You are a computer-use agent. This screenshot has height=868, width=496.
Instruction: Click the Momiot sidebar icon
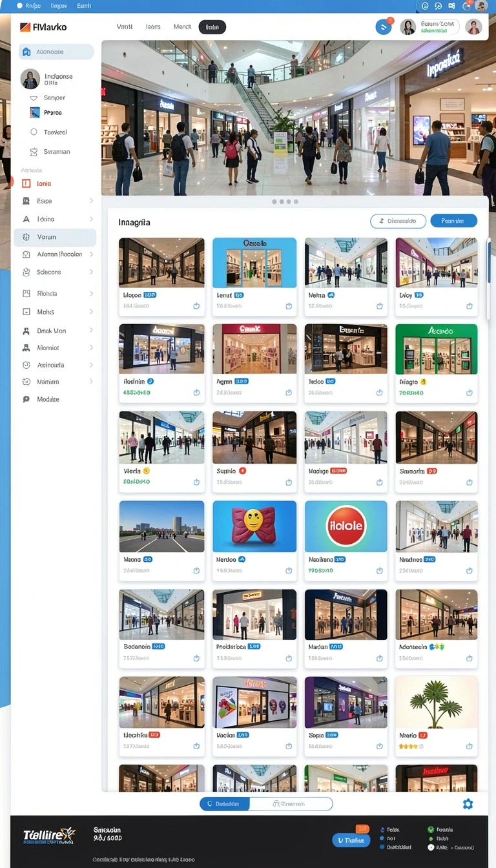click(26, 347)
